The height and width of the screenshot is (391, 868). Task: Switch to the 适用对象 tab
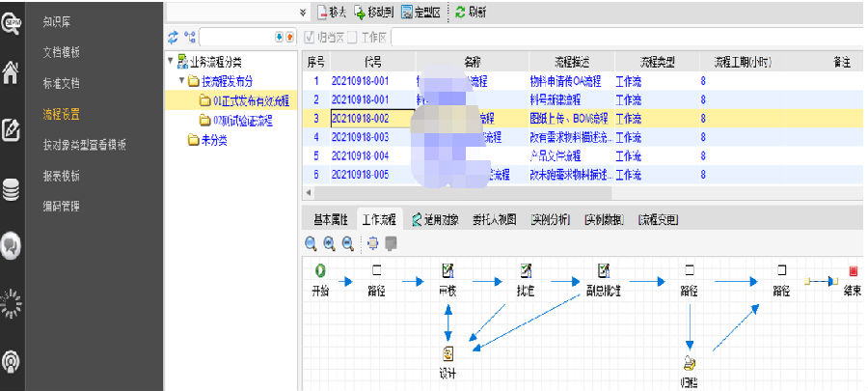pyautogui.click(x=435, y=219)
